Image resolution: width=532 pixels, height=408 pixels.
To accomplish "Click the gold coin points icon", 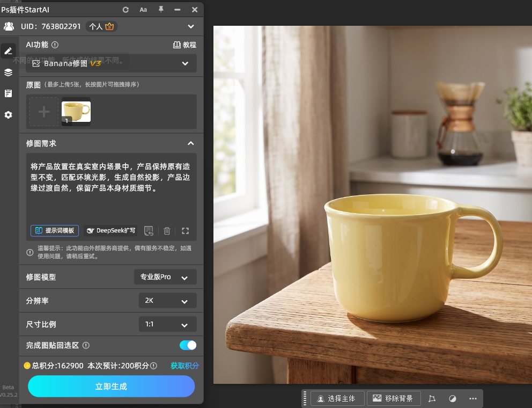I will point(27,366).
